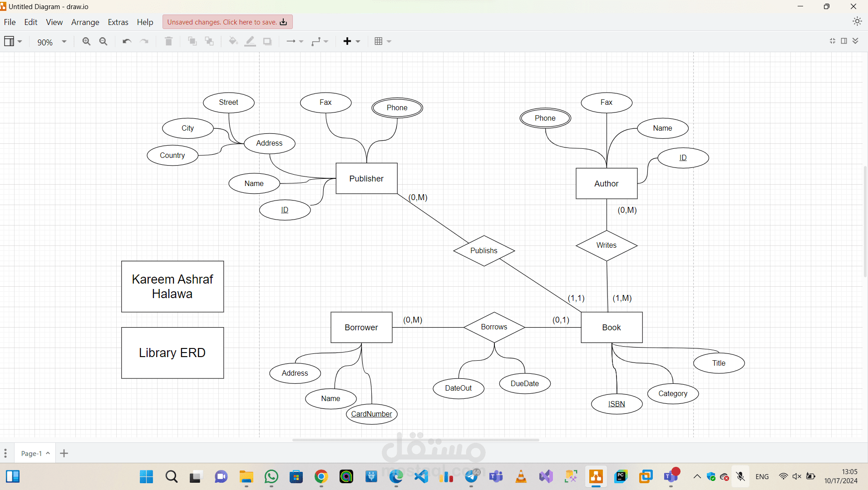Click the Zoom In magnifier icon
Viewport: 868px width, 490px height.
86,41
